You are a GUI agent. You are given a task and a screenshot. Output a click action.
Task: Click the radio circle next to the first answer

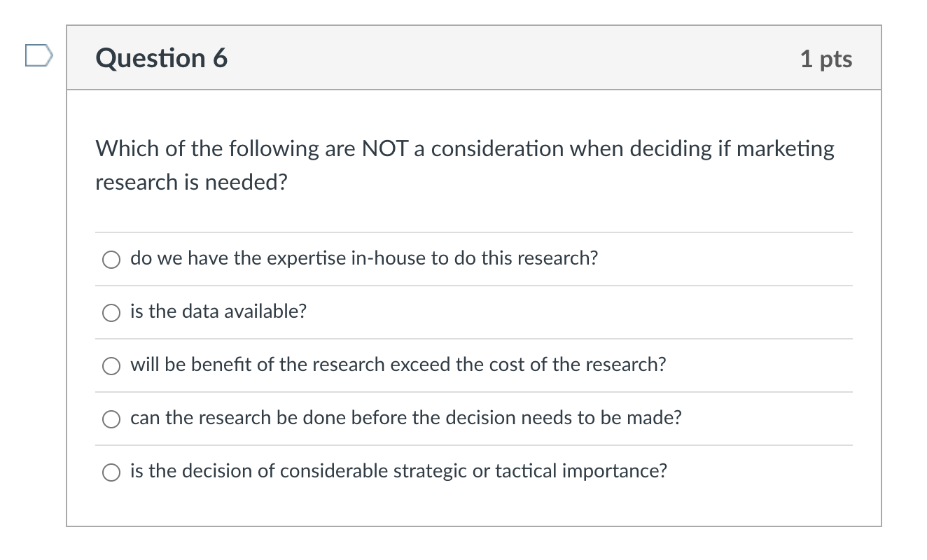(x=111, y=259)
